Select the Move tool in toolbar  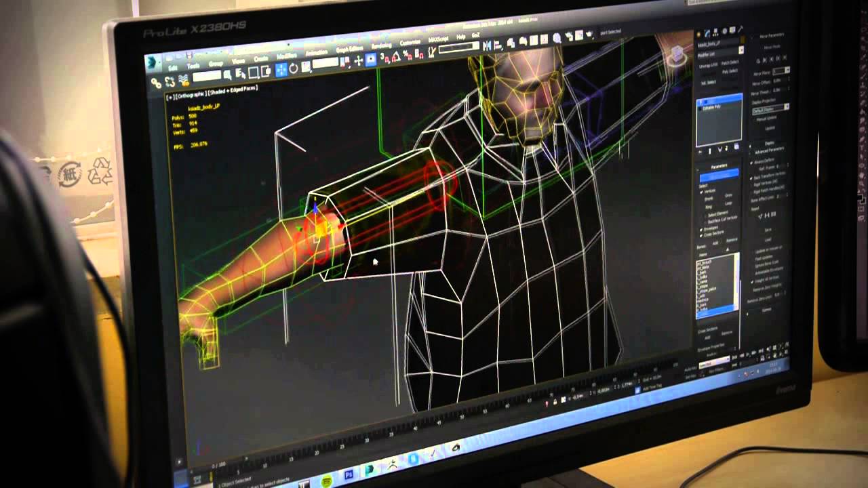(281, 69)
